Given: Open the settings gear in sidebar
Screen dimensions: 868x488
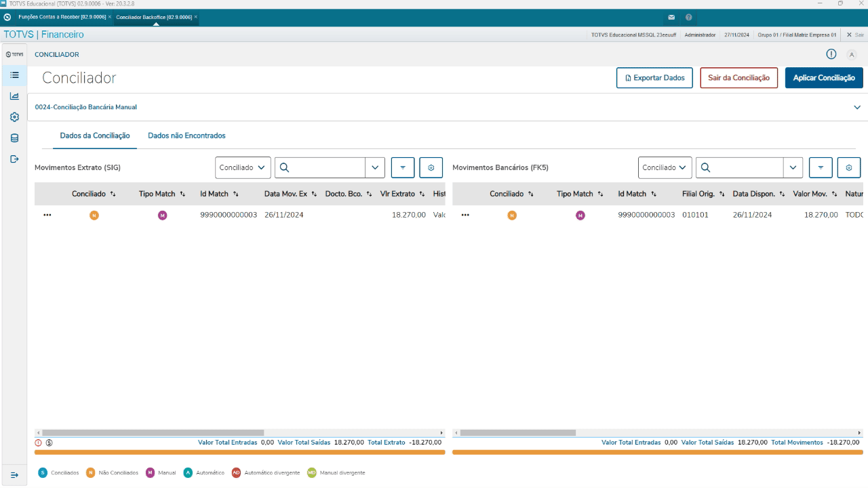Looking at the screenshot, I should point(14,117).
